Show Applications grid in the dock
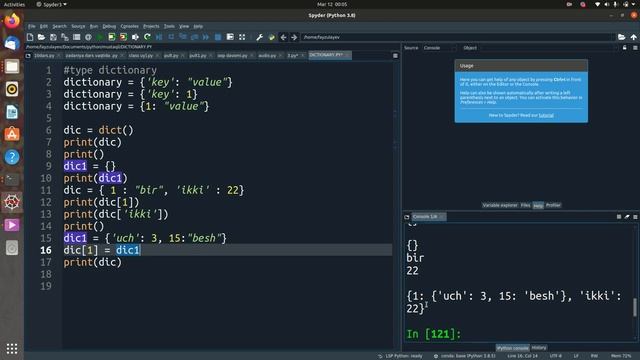Screen dimensions: 640x360 pos(12,349)
